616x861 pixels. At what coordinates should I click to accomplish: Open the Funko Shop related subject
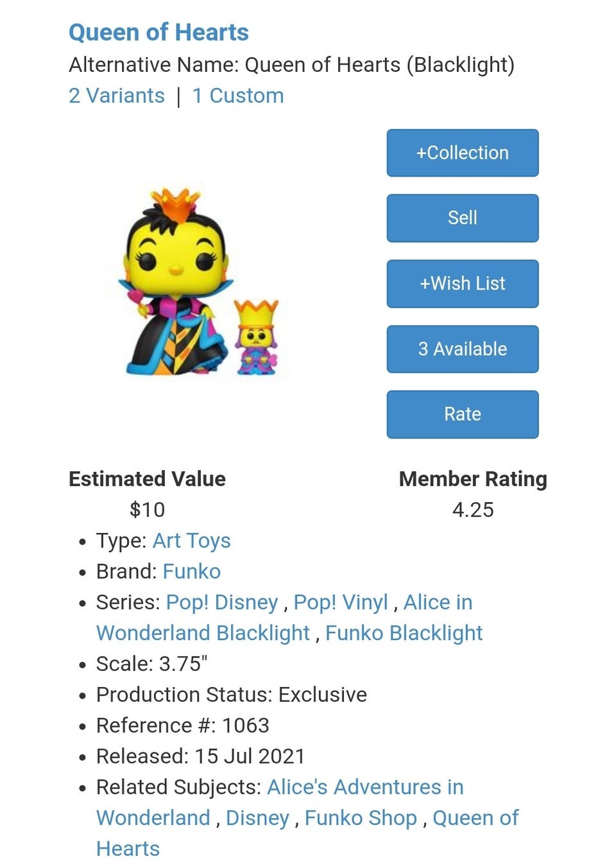click(360, 818)
